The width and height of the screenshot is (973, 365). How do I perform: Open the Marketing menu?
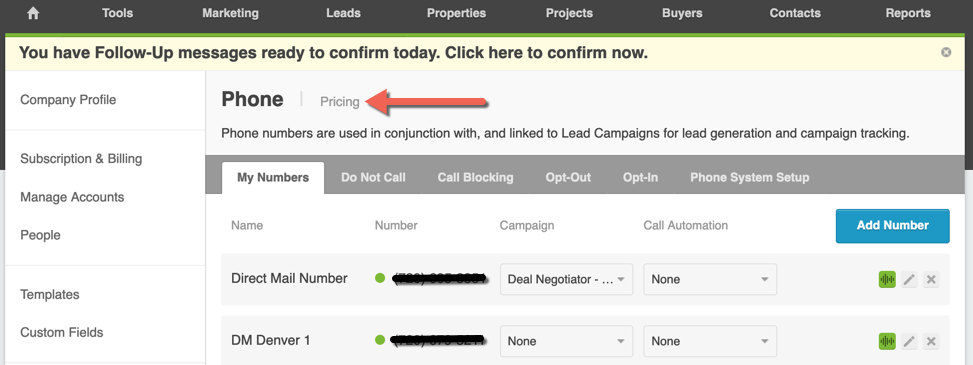click(x=230, y=13)
